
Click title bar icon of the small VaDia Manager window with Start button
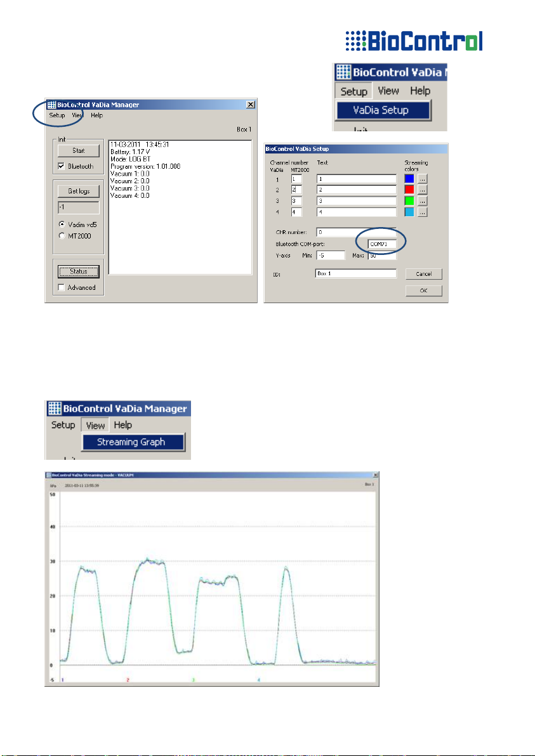(51, 105)
